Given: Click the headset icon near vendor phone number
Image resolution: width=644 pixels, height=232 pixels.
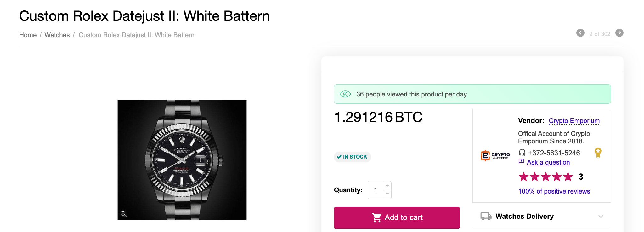Looking at the screenshot, I should point(522,153).
